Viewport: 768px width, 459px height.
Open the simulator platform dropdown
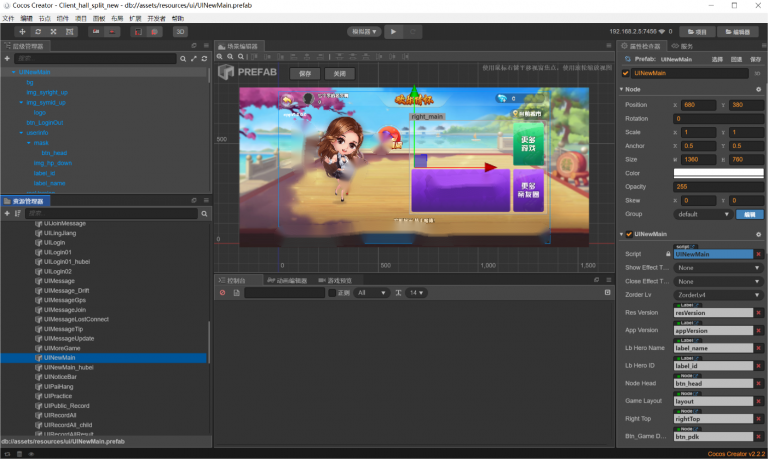[x=364, y=31]
